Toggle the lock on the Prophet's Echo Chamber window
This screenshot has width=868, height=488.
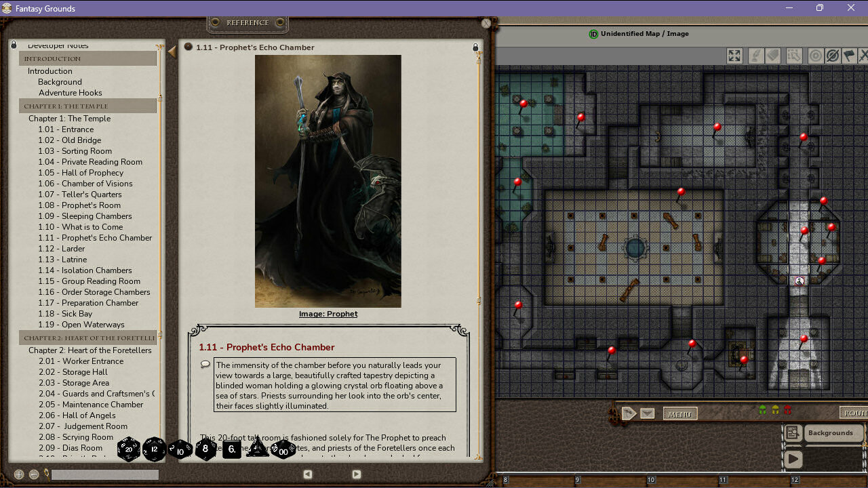coord(475,47)
